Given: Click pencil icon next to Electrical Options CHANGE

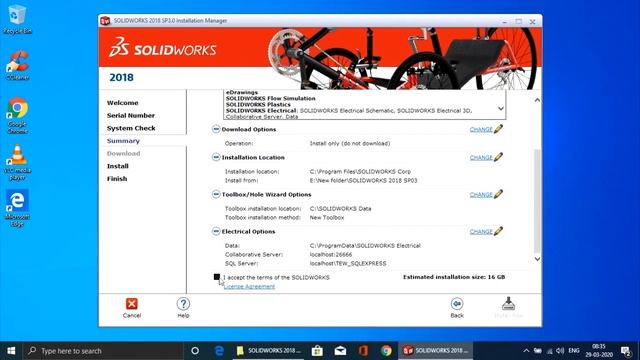Looking at the screenshot, I should 498,231.
